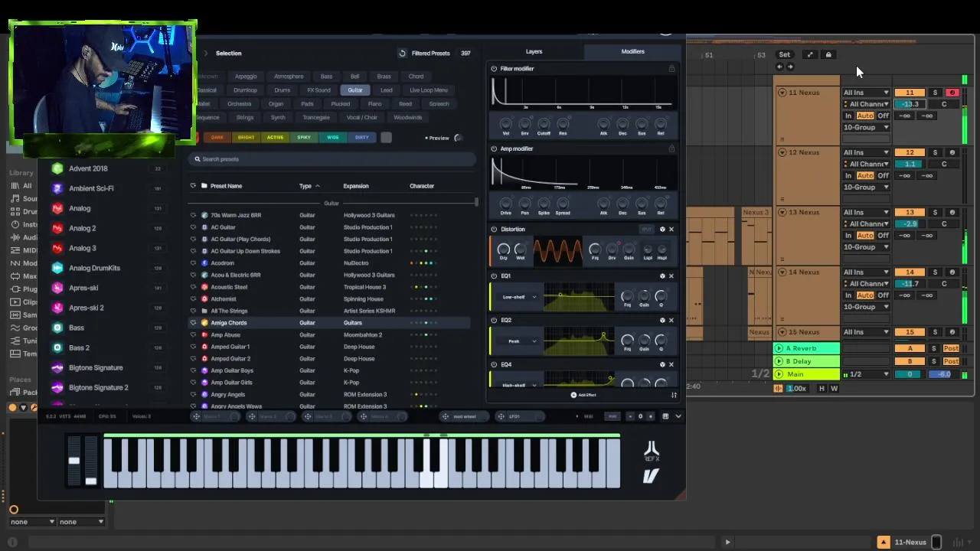Solo the B Delay return track
The height and width of the screenshot is (551, 980).
933,361
